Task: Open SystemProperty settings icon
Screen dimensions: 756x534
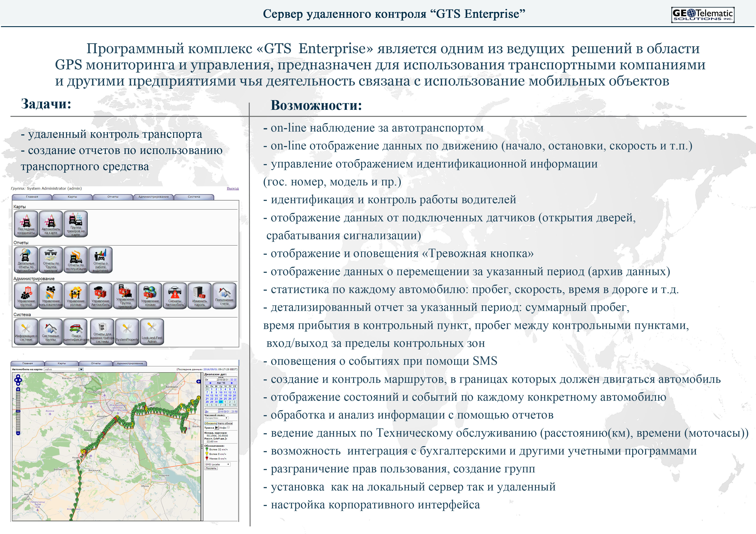Action: [127, 332]
